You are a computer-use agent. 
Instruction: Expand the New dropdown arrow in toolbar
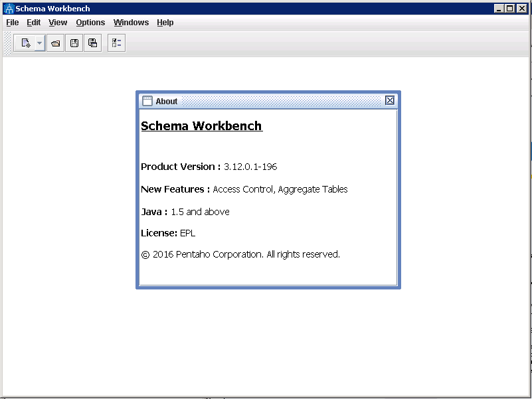point(39,43)
